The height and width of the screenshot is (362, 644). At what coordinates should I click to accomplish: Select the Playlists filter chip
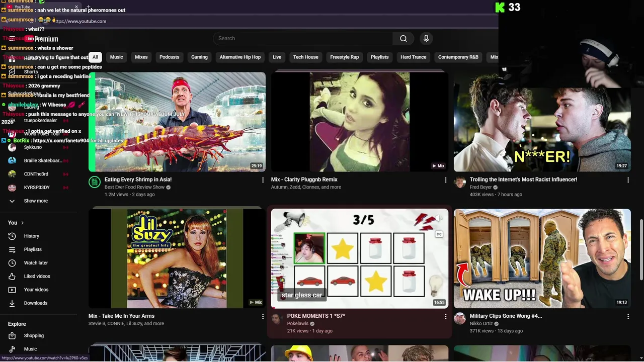pos(380,57)
